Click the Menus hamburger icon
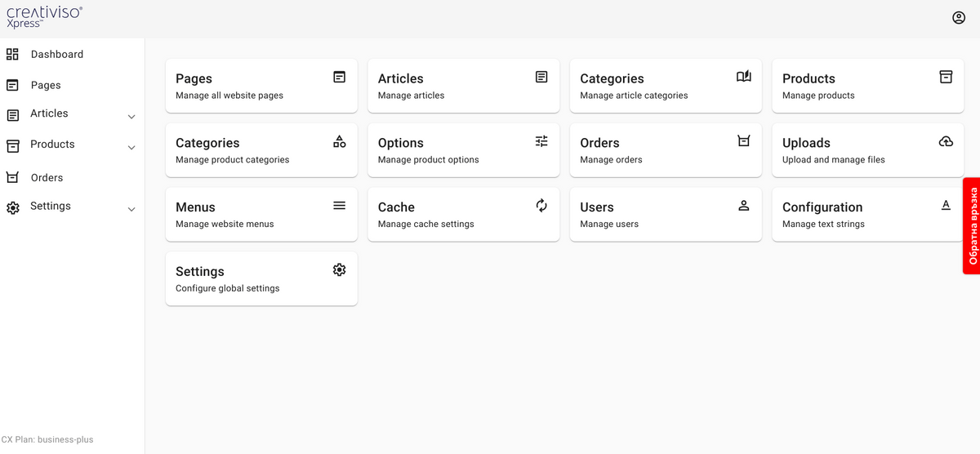Image resolution: width=980 pixels, height=454 pixels. click(339, 206)
